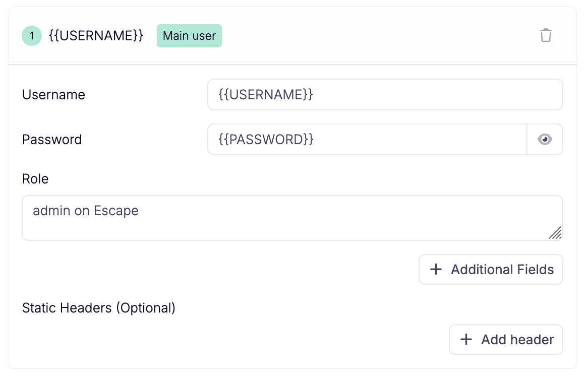Click the Password input field

click(x=368, y=140)
